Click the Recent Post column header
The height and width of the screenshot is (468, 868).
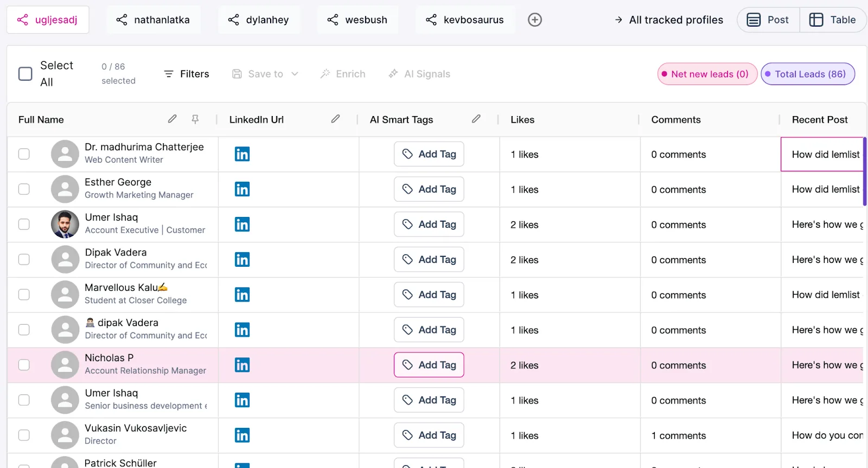(820, 119)
